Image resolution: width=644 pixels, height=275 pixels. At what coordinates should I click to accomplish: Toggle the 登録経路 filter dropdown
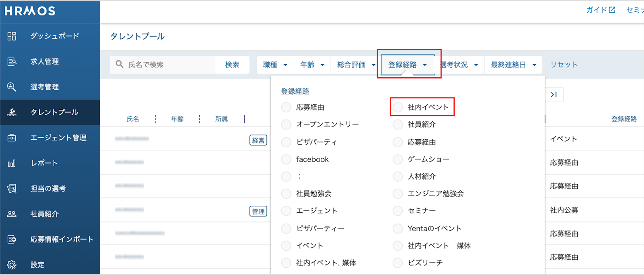408,65
